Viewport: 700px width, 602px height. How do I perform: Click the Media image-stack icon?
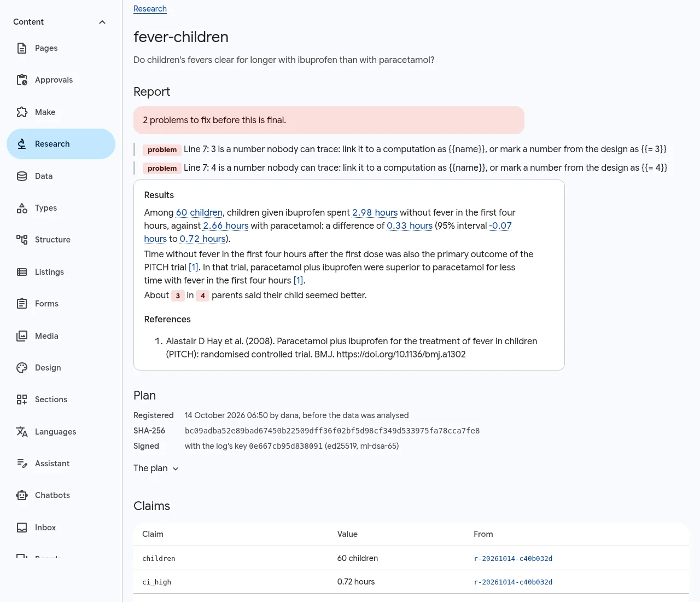(22, 336)
